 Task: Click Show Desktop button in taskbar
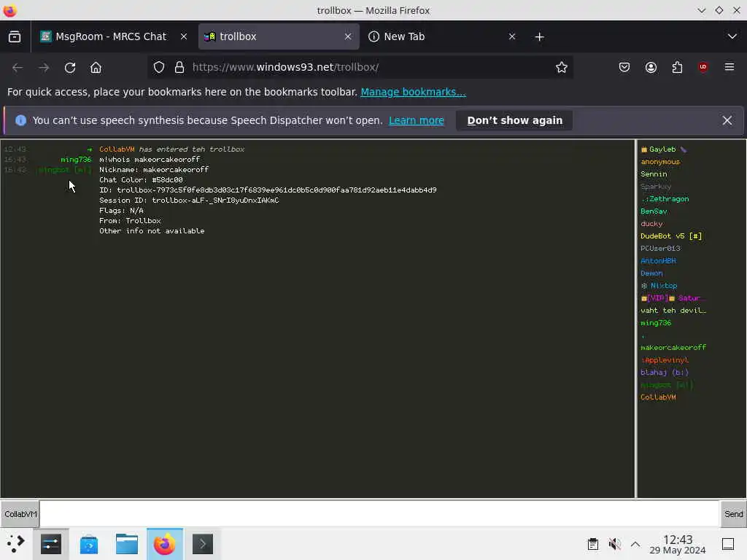[x=728, y=544]
